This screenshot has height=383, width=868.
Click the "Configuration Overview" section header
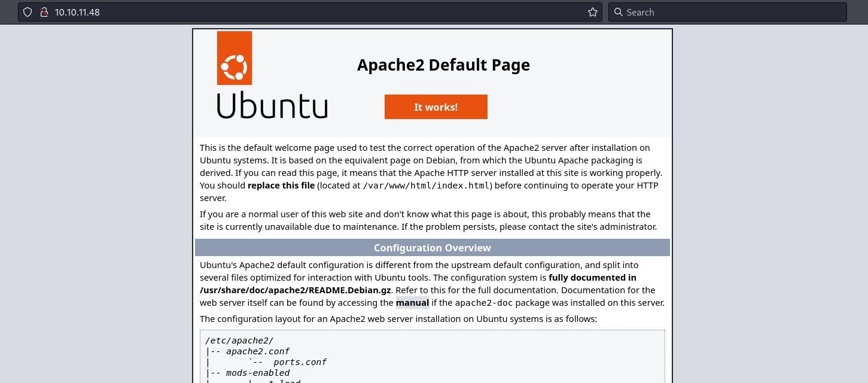coord(432,248)
